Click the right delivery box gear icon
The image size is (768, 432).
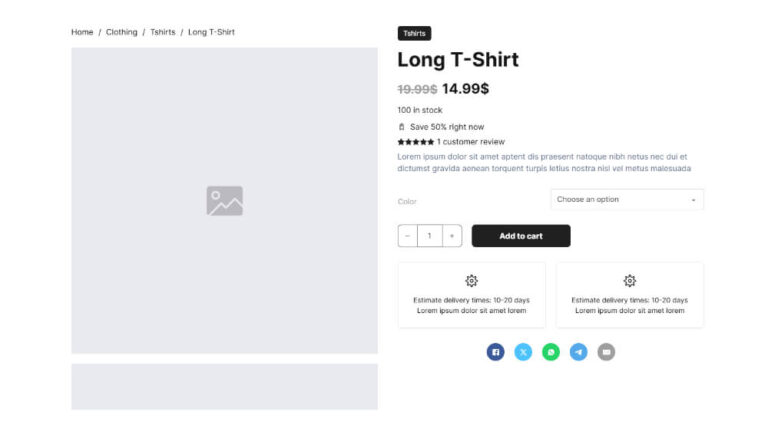pyautogui.click(x=630, y=281)
